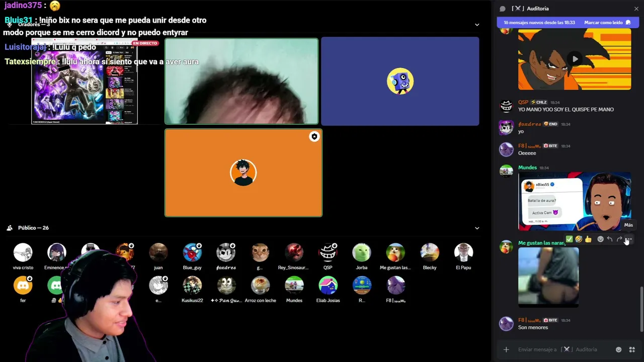This screenshot has height=362, width=644.
Task: Mark messages as read
Action: 607,23
